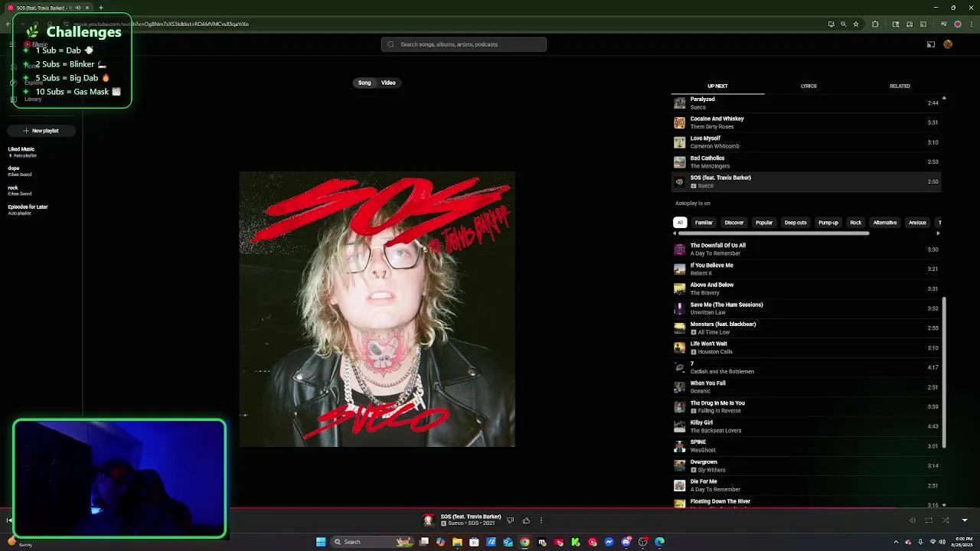Click the now-playing icon beside SOS in queue
This screenshot has height=551, width=980.
pos(679,181)
